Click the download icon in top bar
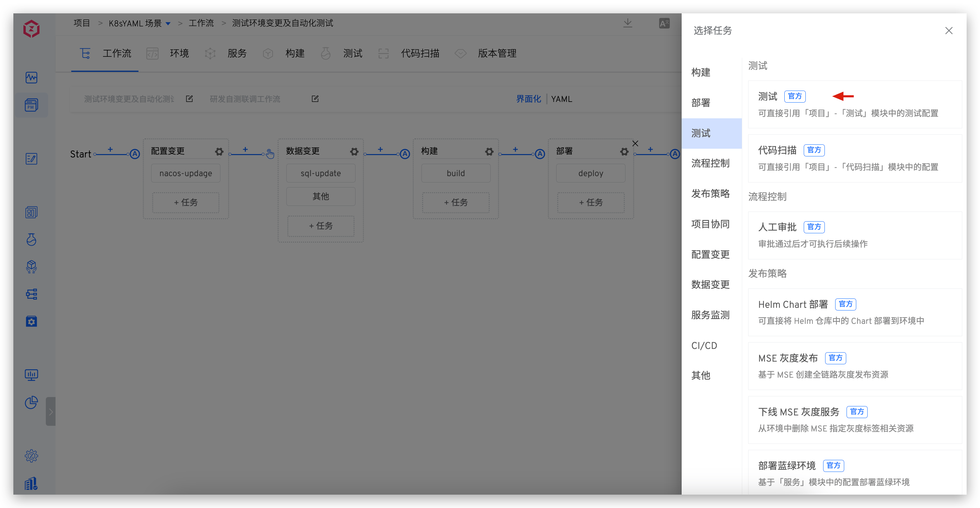The width and height of the screenshot is (980, 508). [628, 23]
